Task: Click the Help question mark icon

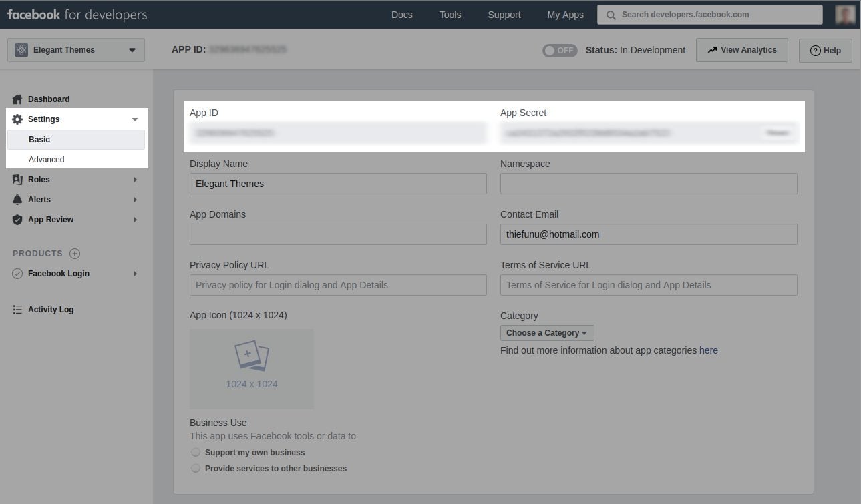Action: 816,50
